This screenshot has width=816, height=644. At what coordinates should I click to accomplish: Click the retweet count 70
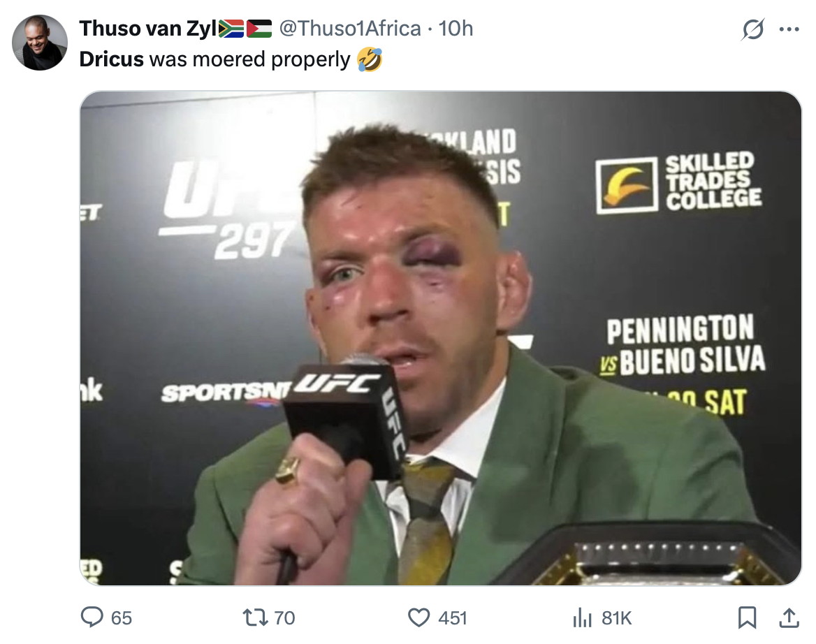[284, 618]
